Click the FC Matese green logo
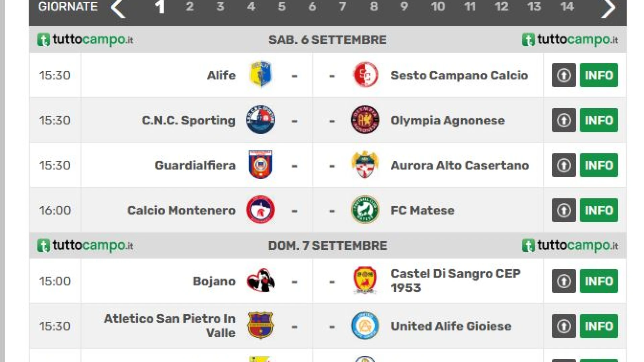 [x=365, y=210]
